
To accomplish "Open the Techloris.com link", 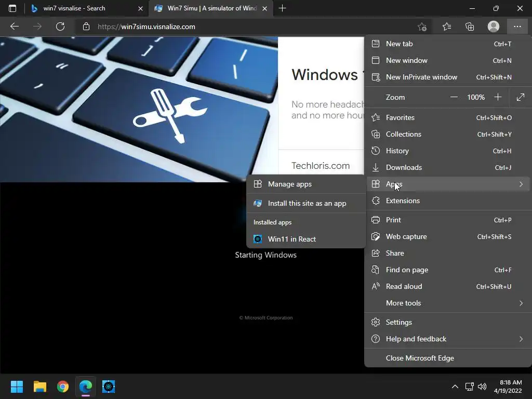I will [x=321, y=166].
